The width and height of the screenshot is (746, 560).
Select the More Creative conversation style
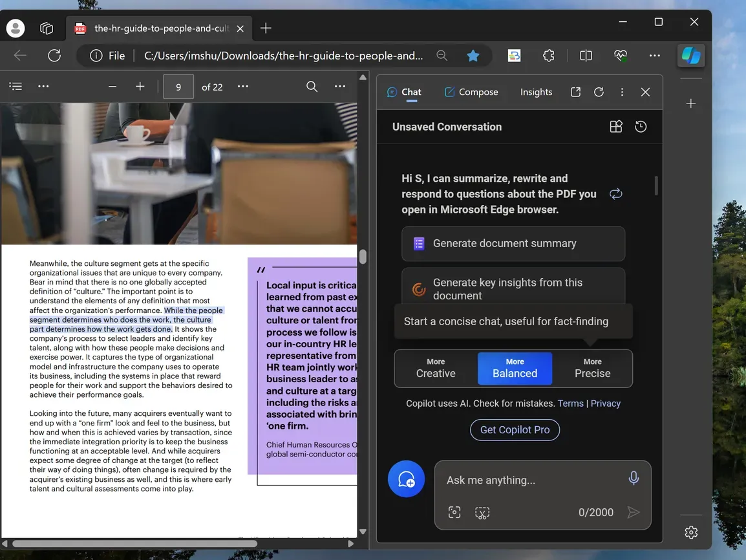[435, 367]
